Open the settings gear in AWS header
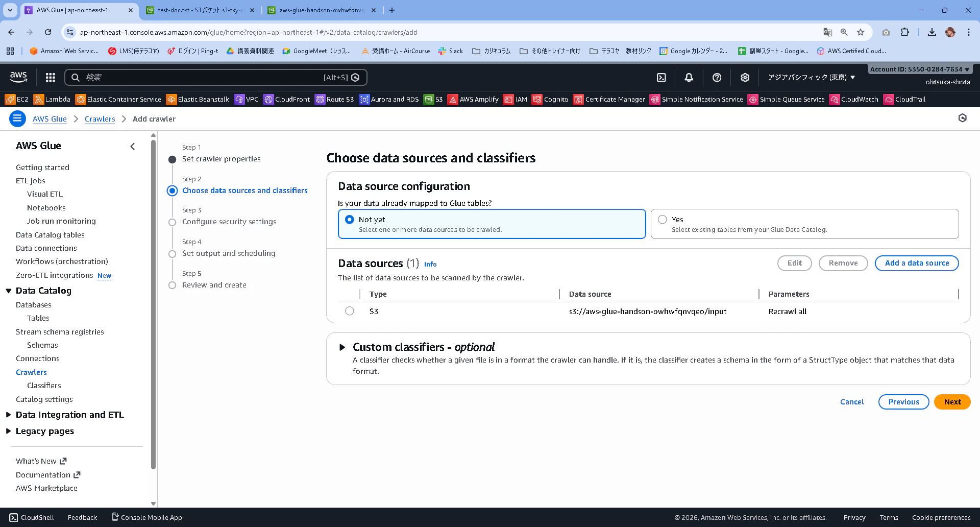This screenshot has height=527, width=980. point(745,77)
